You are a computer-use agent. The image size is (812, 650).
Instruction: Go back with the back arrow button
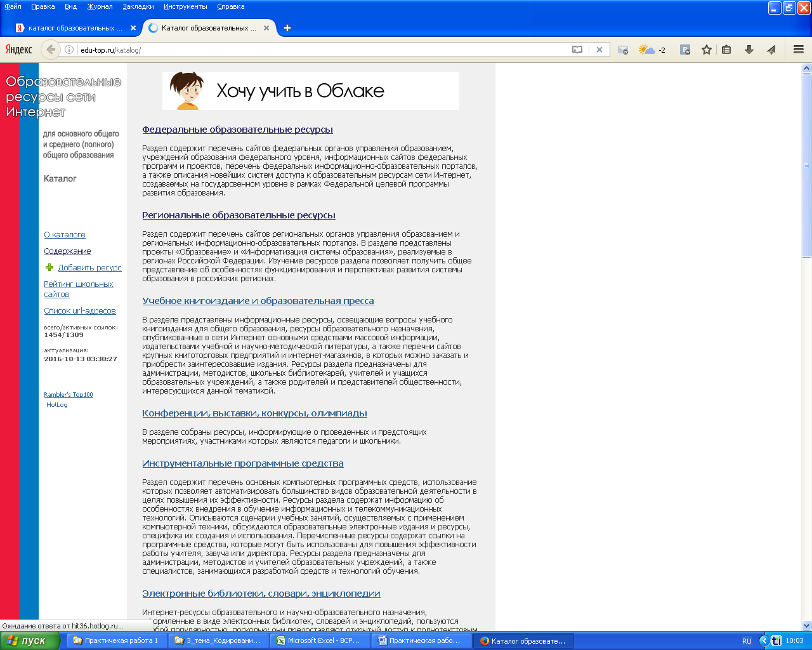click(51, 50)
